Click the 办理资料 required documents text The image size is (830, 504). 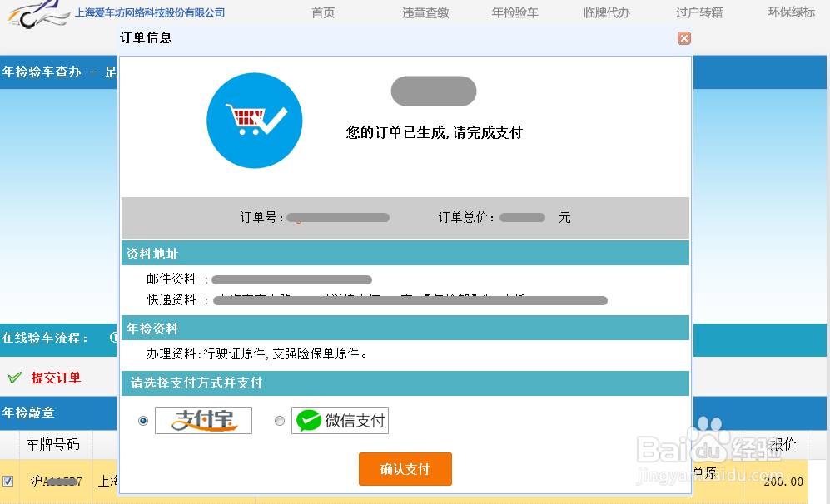pyautogui.click(x=256, y=353)
